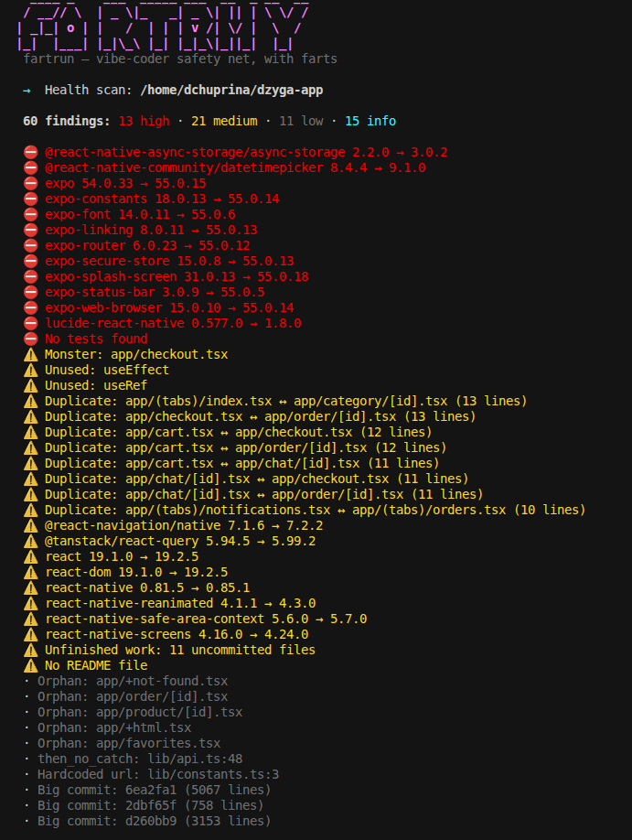Click 'Big commit: 6ea2fa1 (5067 lines)'
632x840 pixels.
155,790
